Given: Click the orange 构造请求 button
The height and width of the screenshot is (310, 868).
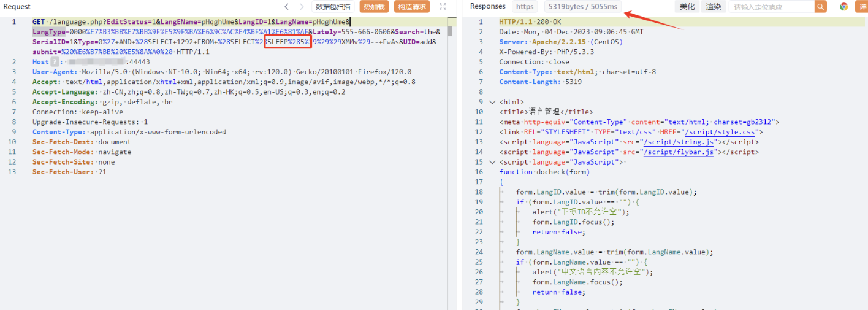Looking at the screenshot, I should click(411, 7).
